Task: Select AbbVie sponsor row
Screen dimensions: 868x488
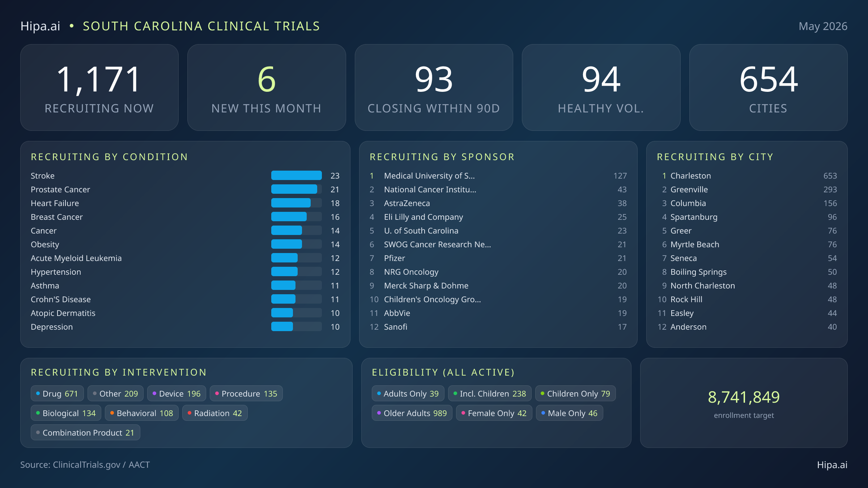Action: click(498, 313)
